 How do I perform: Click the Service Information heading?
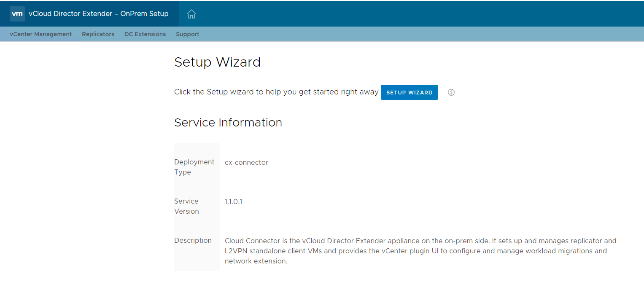tap(228, 123)
